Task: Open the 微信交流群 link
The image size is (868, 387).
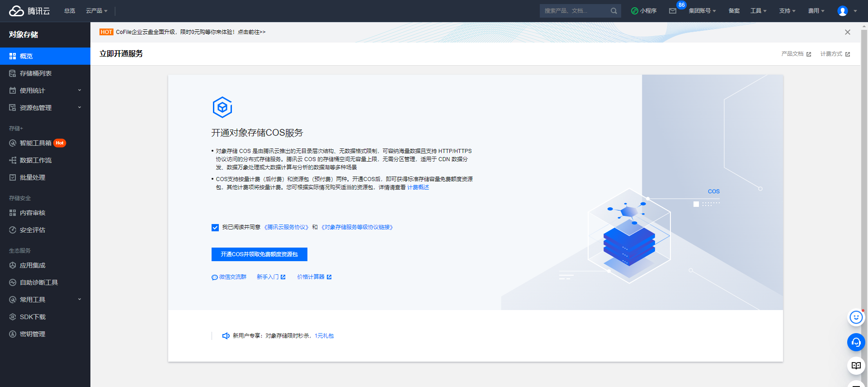Action: [x=229, y=277]
